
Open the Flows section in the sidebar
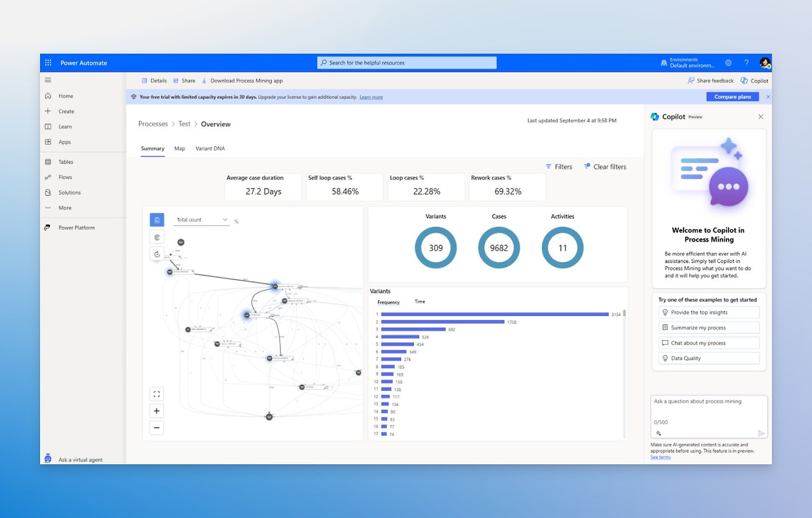[65, 176]
